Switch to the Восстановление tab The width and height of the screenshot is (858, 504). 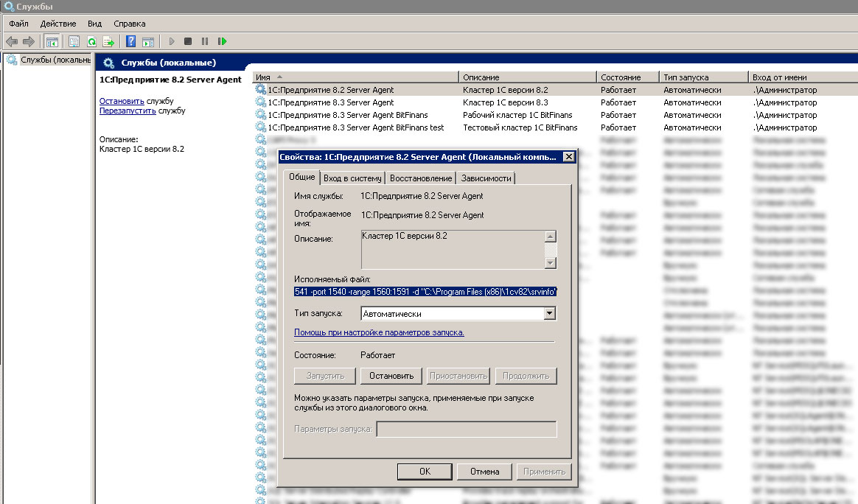[421, 178]
